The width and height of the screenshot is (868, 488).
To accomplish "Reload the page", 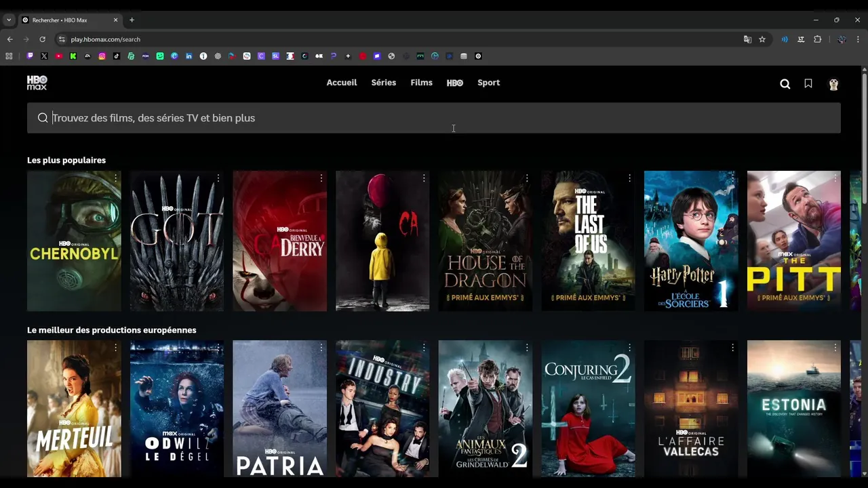I will 42,39.
